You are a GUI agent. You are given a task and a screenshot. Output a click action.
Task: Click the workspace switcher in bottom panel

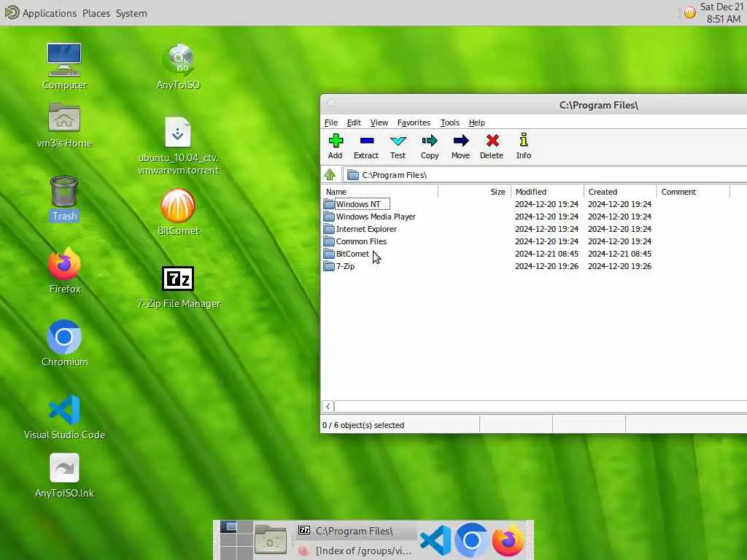point(236,540)
